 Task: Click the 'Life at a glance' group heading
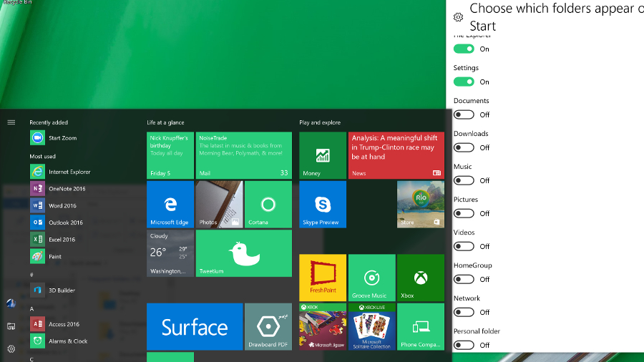[165, 122]
